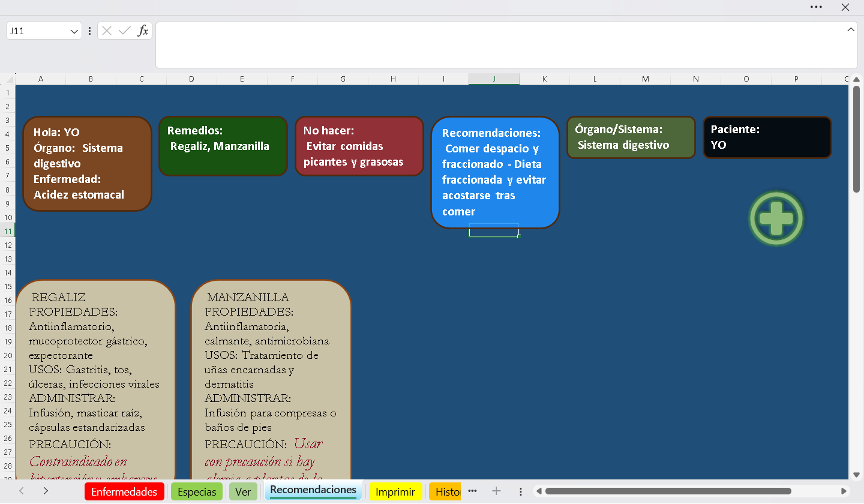The image size is (864, 504).
Task: Click the green plus cross icon
Action: (776, 218)
